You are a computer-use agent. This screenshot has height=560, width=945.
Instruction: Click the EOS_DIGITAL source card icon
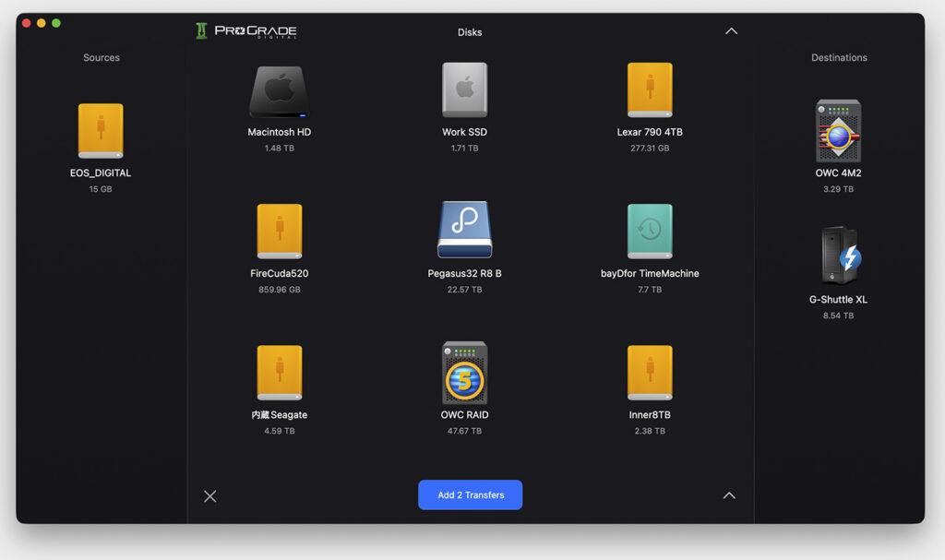(101, 131)
